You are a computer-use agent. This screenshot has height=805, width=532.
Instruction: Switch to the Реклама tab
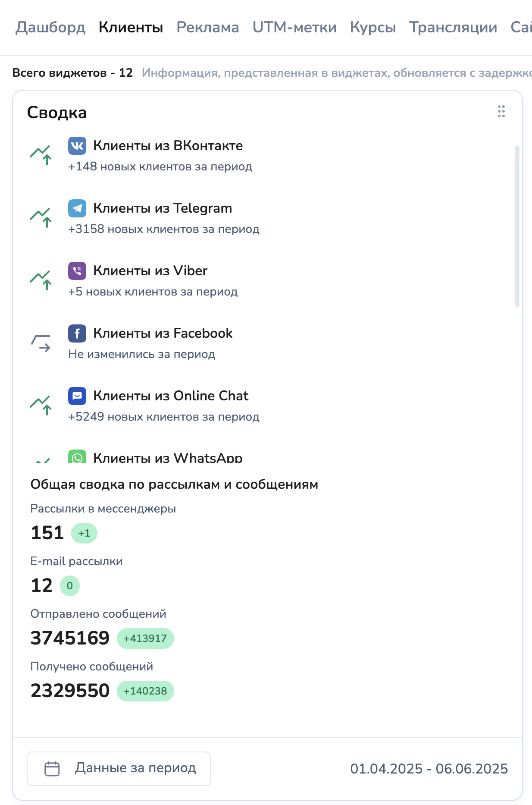[x=208, y=27]
